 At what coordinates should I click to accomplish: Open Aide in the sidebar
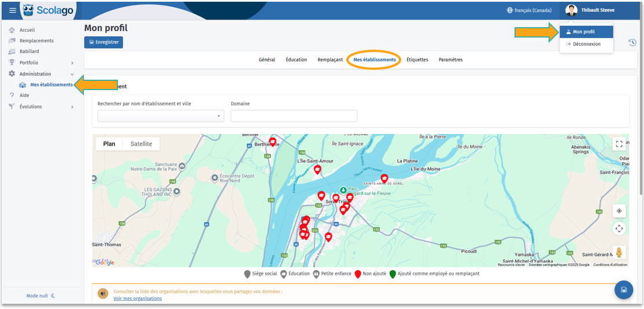24,95
